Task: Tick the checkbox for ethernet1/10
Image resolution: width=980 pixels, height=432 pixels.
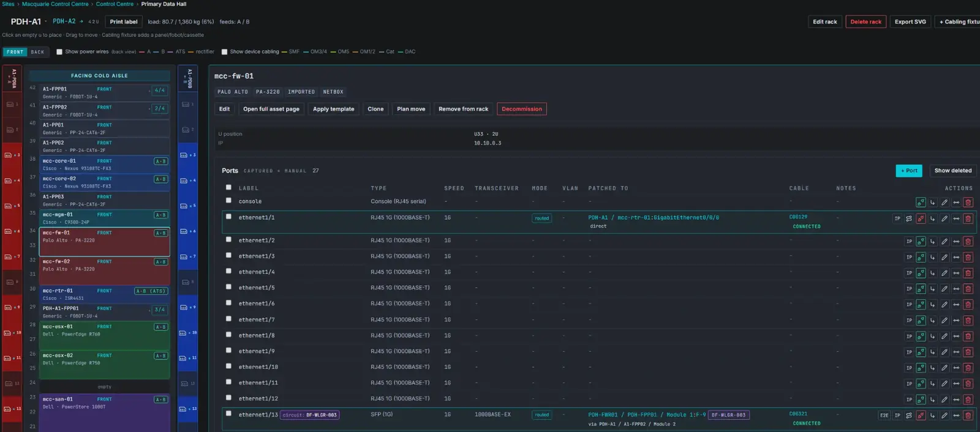Action: 228,366
